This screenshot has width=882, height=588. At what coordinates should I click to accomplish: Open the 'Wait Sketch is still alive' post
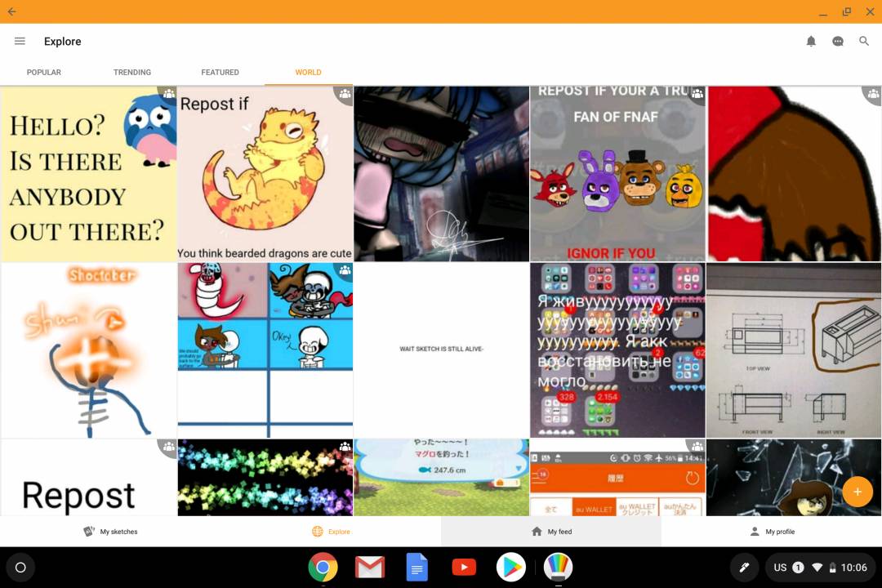pyautogui.click(x=441, y=350)
